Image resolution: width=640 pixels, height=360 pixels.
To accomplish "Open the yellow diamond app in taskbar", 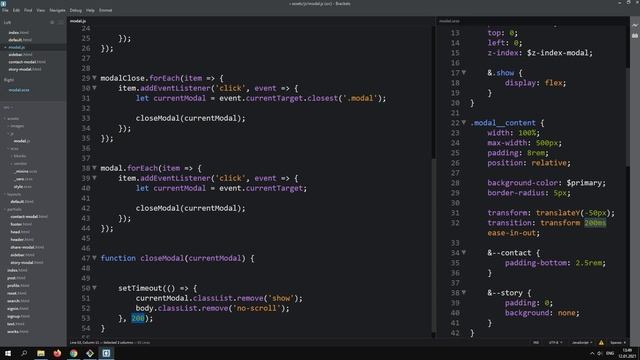I will [90, 353].
